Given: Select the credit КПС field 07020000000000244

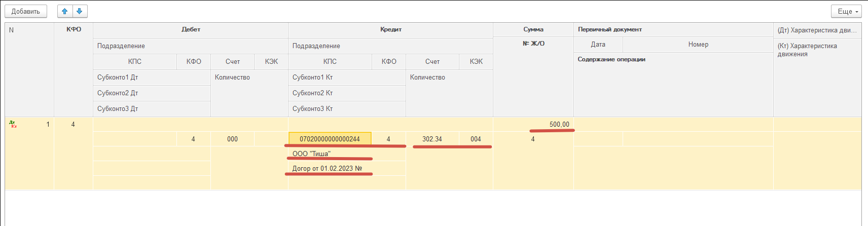Looking at the screenshot, I should 330,139.
